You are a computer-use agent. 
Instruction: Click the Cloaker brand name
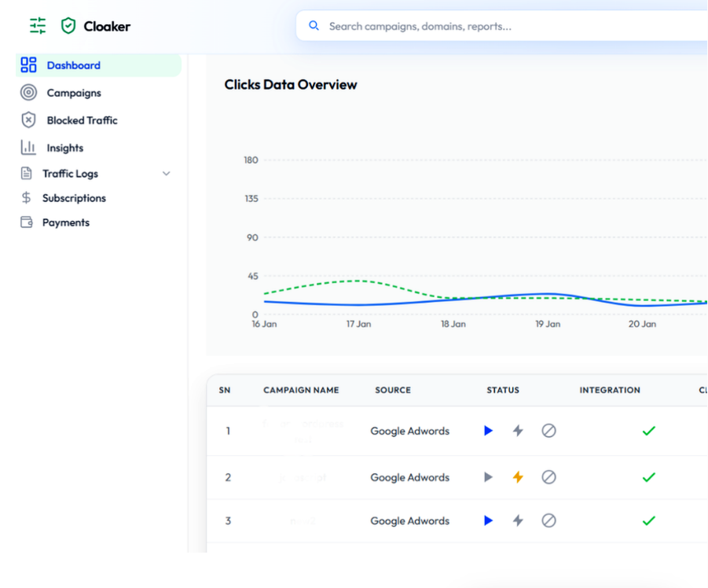point(107,26)
